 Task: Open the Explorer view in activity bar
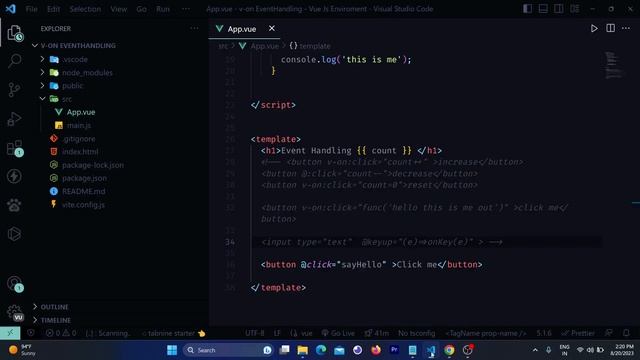click(15, 33)
